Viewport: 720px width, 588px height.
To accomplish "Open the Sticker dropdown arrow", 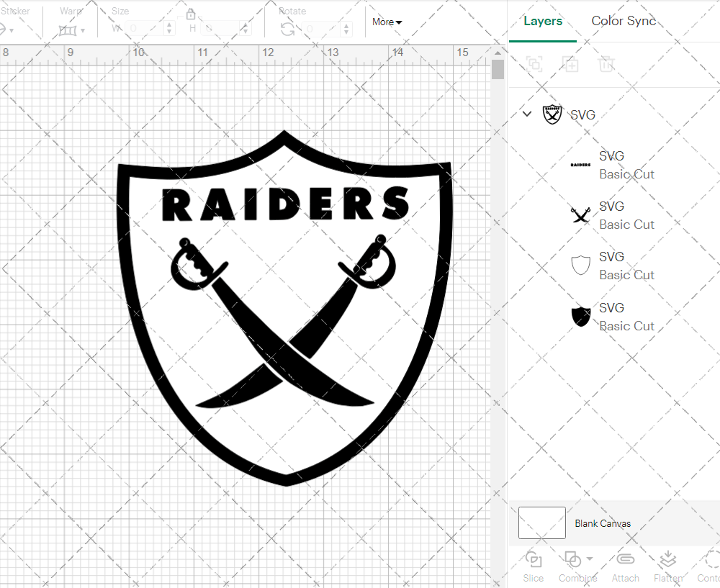I will [11, 31].
